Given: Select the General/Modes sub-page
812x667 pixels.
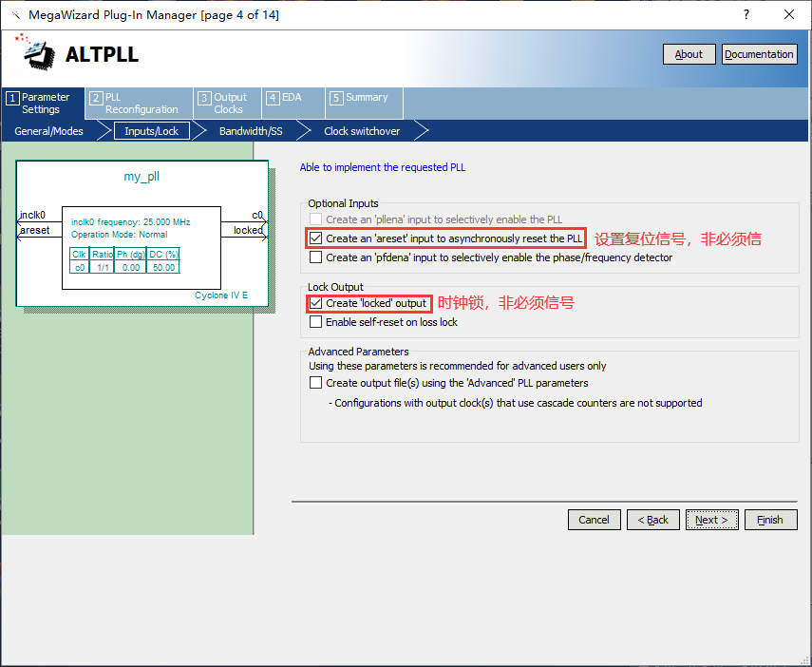Looking at the screenshot, I should click(48, 131).
